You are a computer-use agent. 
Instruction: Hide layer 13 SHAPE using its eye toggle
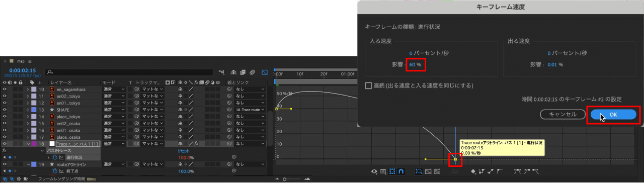[5, 110]
